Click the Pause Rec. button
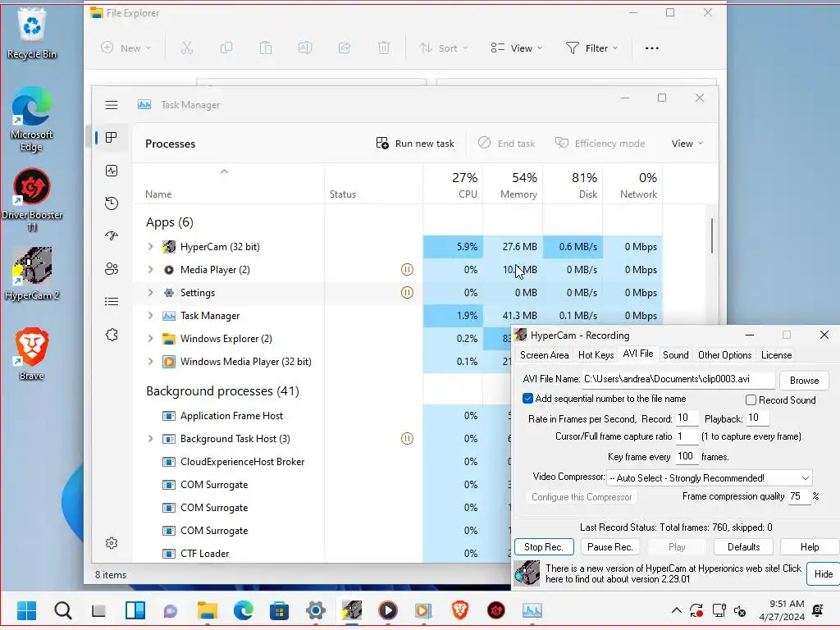Screen dimensions: 840x630 610,547
